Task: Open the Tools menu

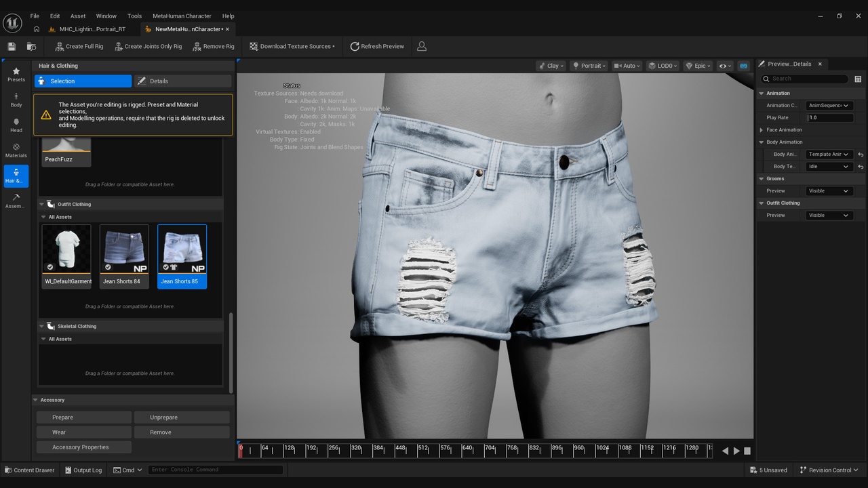Action: [135, 16]
